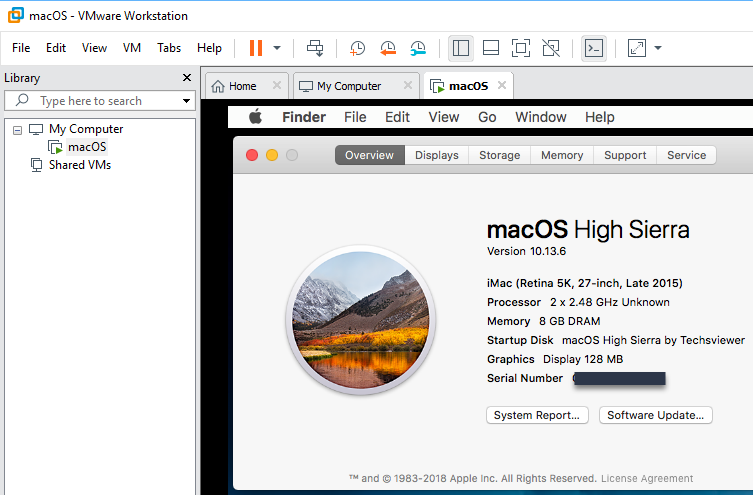
Task: Close the Library panel
Action: pos(187,78)
